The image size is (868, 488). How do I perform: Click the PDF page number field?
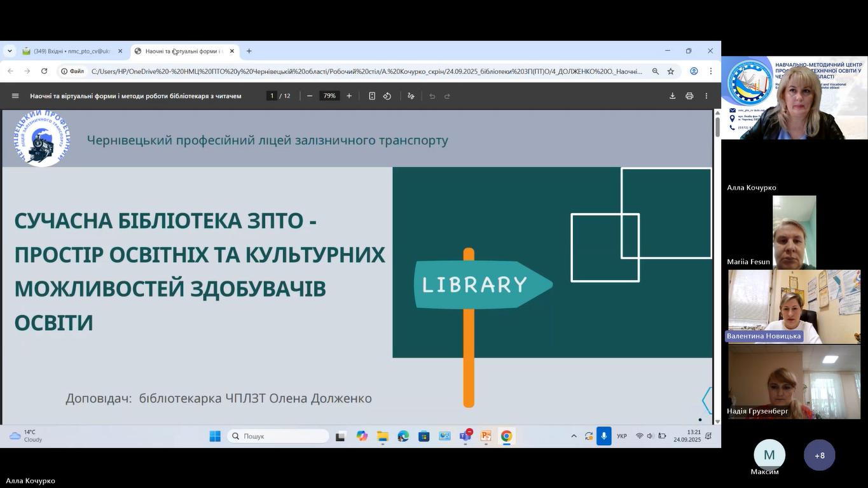[x=272, y=96]
